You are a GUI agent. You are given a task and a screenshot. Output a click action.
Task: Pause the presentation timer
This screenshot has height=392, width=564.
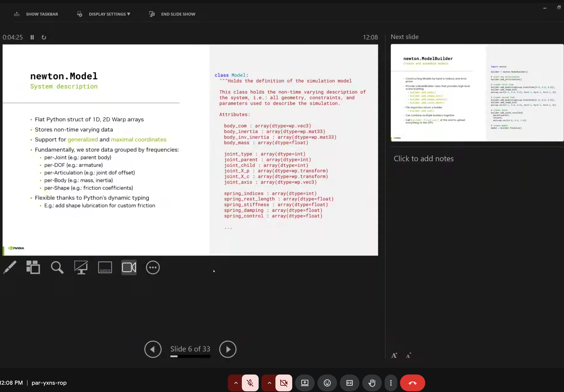(x=32, y=37)
